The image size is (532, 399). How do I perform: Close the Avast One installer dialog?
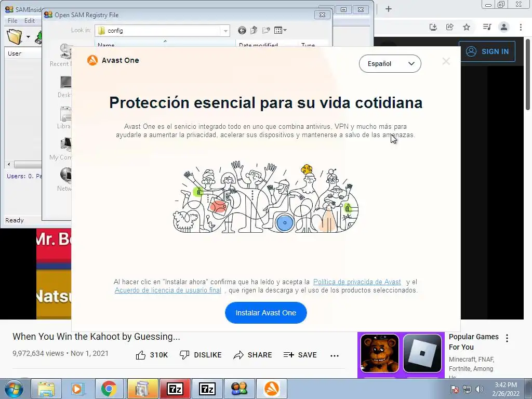pyautogui.click(x=446, y=61)
